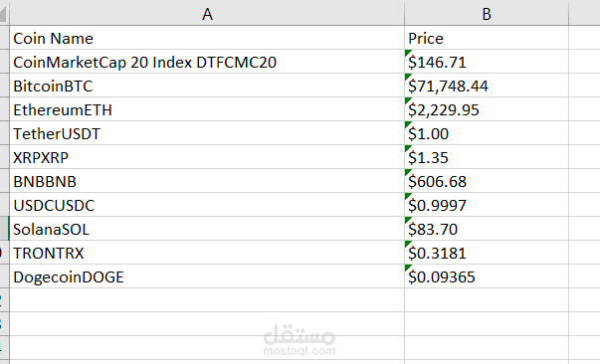Image resolution: width=600 pixels, height=364 pixels.
Task: Select the cell "BitcoinBTC"
Action: [207, 86]
